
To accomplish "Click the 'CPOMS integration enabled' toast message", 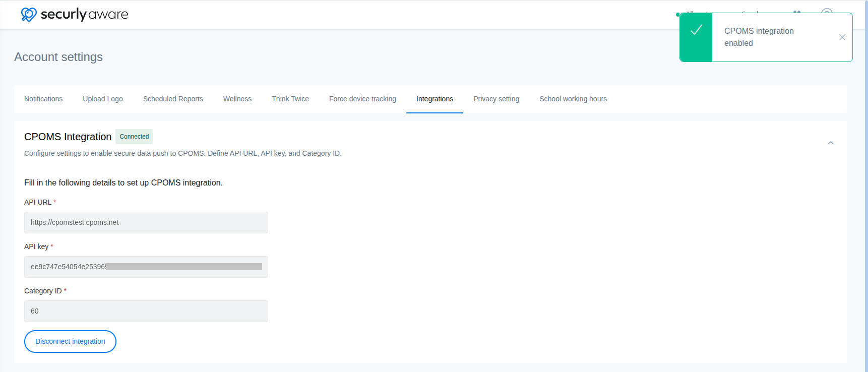I will [759, 37].
